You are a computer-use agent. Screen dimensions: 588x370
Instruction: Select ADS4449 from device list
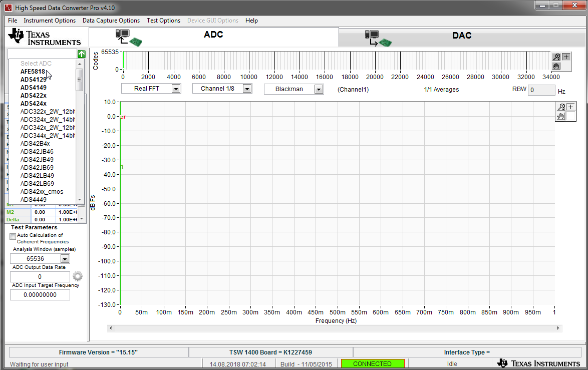tap(34, 199)
